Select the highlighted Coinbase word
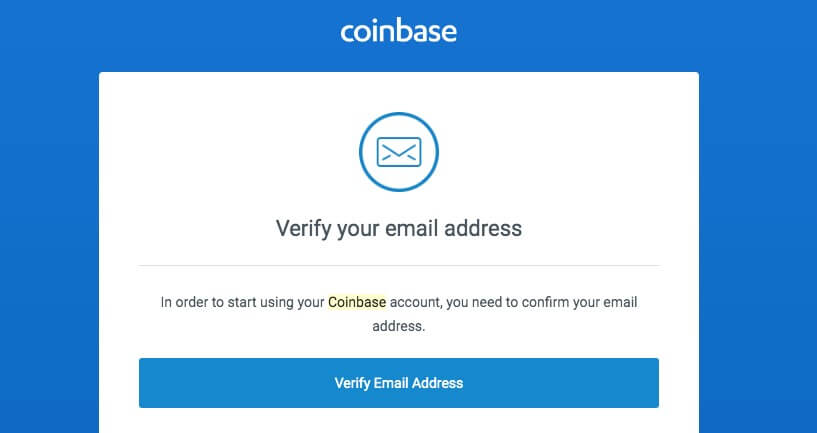 tap(357, 302)
